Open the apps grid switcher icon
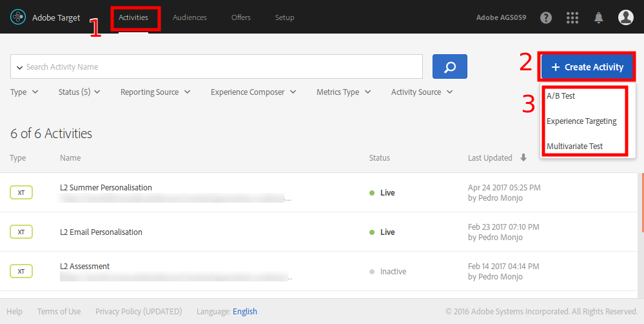This screenshot has width=644, height=324. click(572, 17)
